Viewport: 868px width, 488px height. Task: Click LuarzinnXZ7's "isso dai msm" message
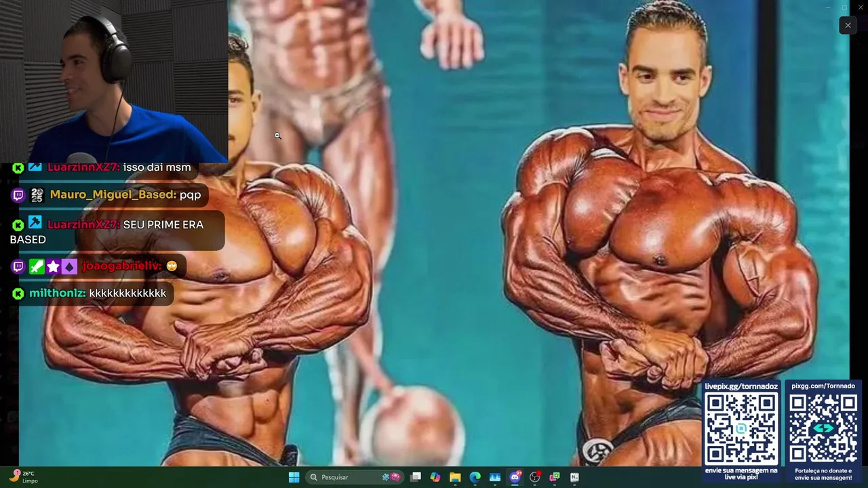pos(157,167)
